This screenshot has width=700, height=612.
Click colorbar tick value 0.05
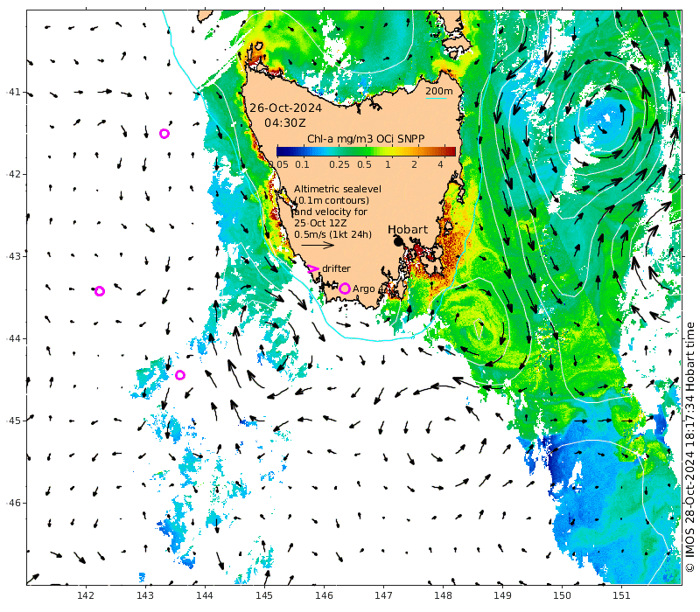click(280, 164)
